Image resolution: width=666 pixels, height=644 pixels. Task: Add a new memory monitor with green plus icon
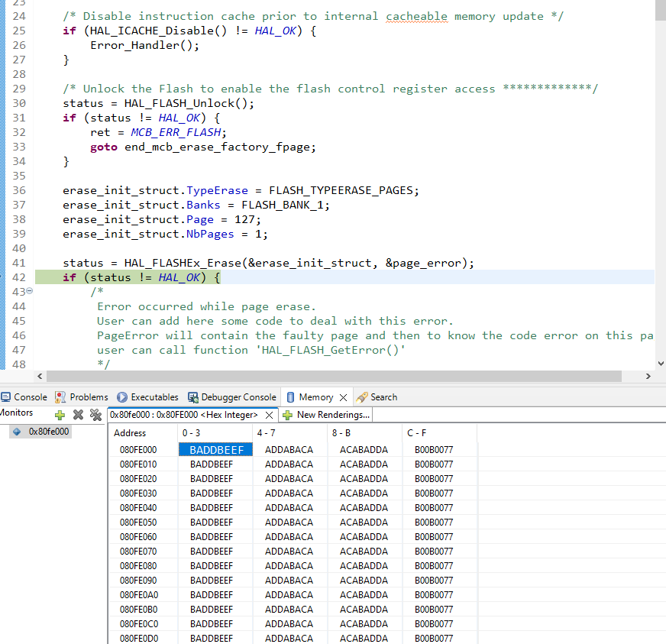coord(58,413)
